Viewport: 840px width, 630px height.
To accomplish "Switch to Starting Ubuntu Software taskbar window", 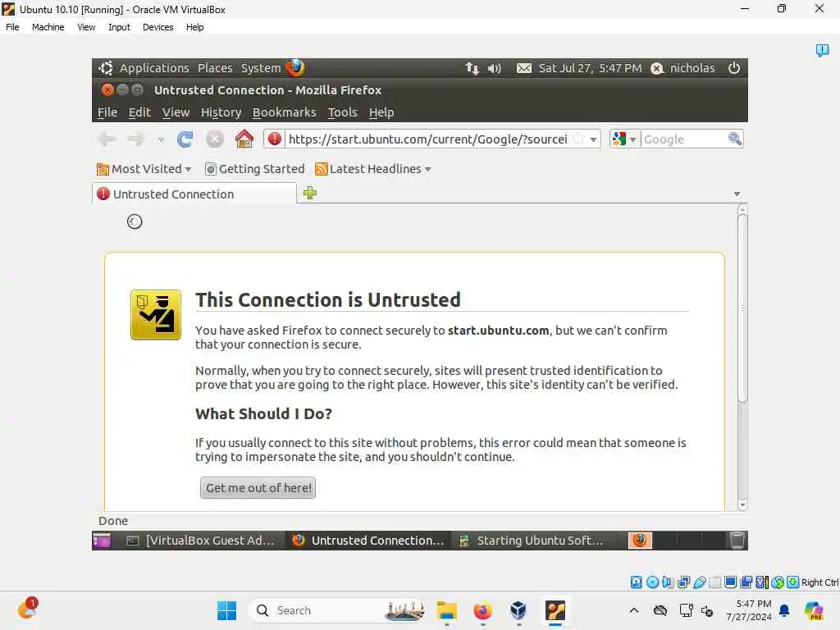I will click(x=533, y=541).
